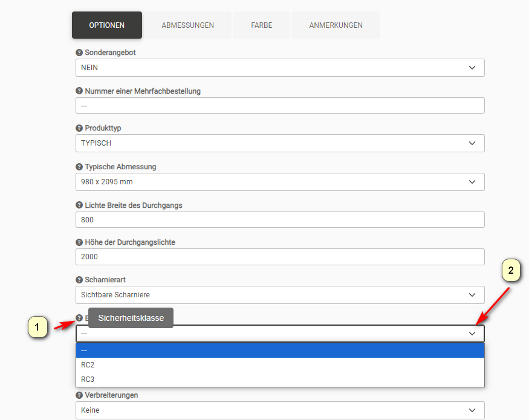The image size is (529, 420).
Task: Click help icon for Typische Abmessung
Action: click(x=79, y=167)
